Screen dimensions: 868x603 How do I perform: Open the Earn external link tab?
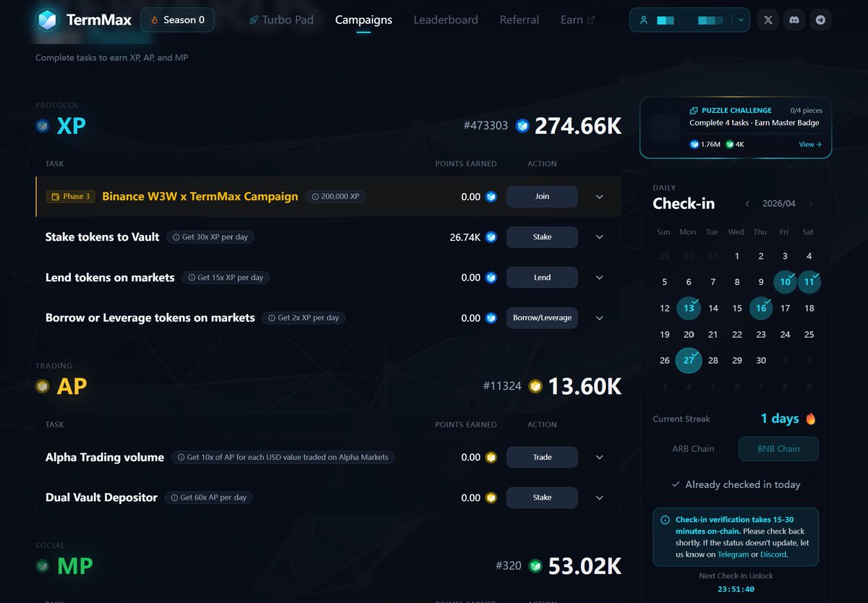pyautogui.click(x=578, y=20)
